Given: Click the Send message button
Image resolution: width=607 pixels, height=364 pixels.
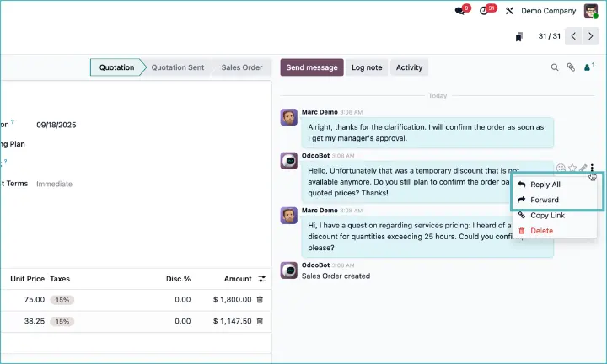Looking at the screenshot, I should pos(311,67).
